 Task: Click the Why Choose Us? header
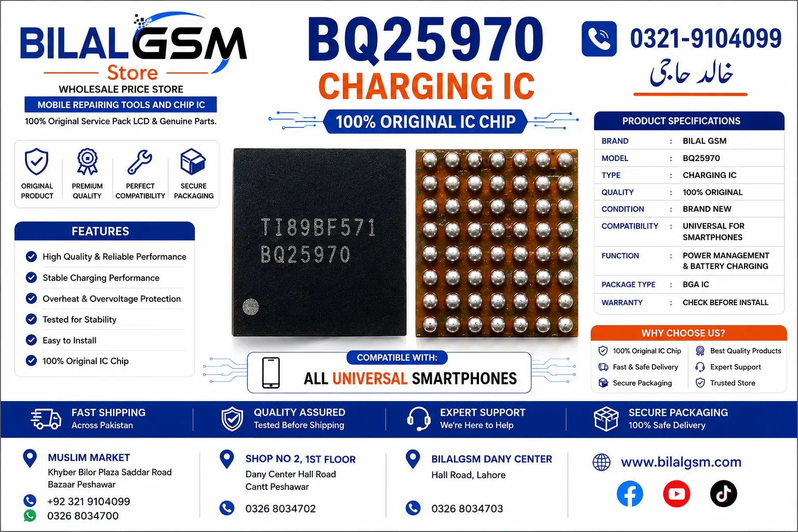pyautogui.click(x=688, y=333)
